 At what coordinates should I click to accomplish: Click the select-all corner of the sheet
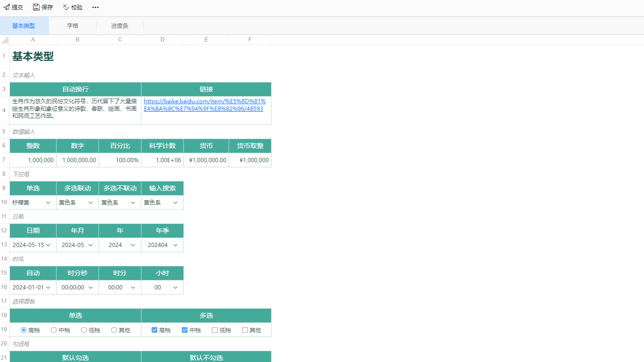(5, 40)
